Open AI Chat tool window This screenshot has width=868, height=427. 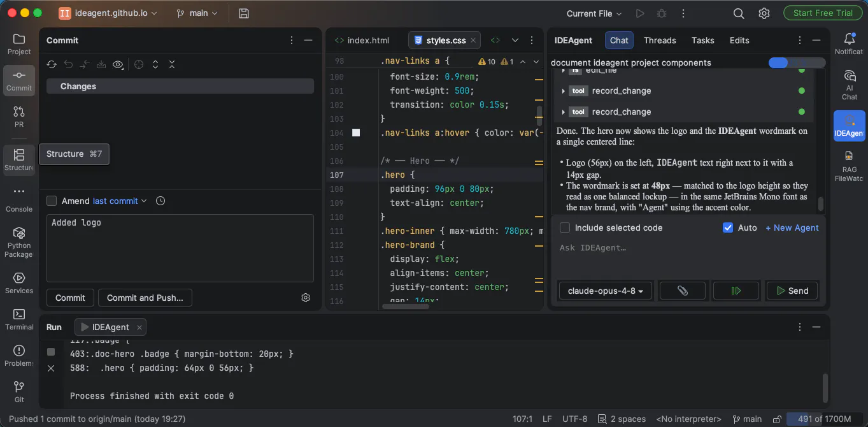click(850, 85)
